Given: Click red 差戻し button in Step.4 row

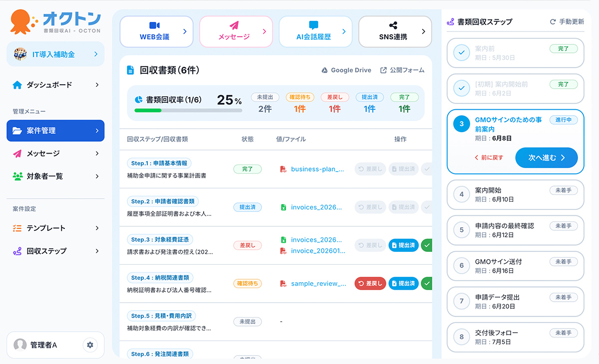Looking at the screenshot, I should (x=370, y=284).
